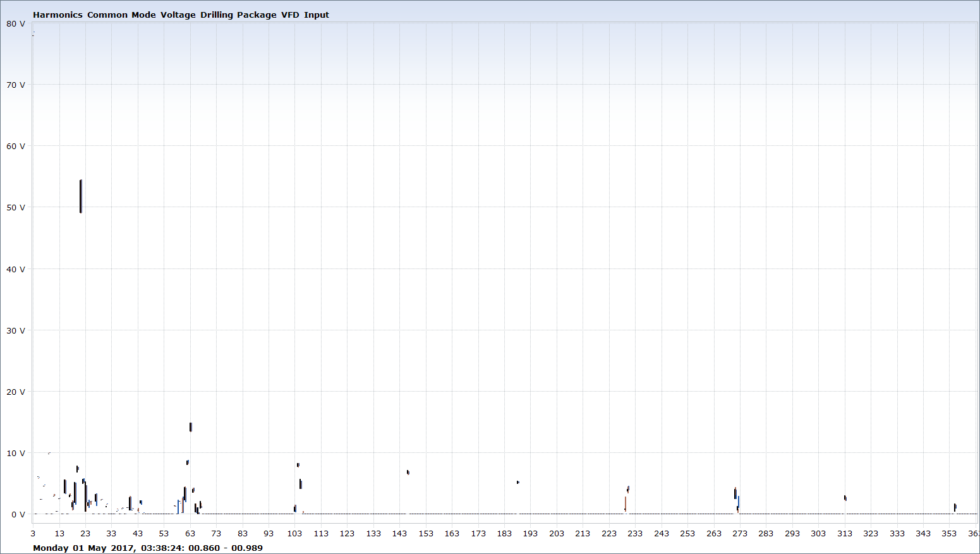Click x-axis label 233
The image size is (980, 554).
point(635,533)
